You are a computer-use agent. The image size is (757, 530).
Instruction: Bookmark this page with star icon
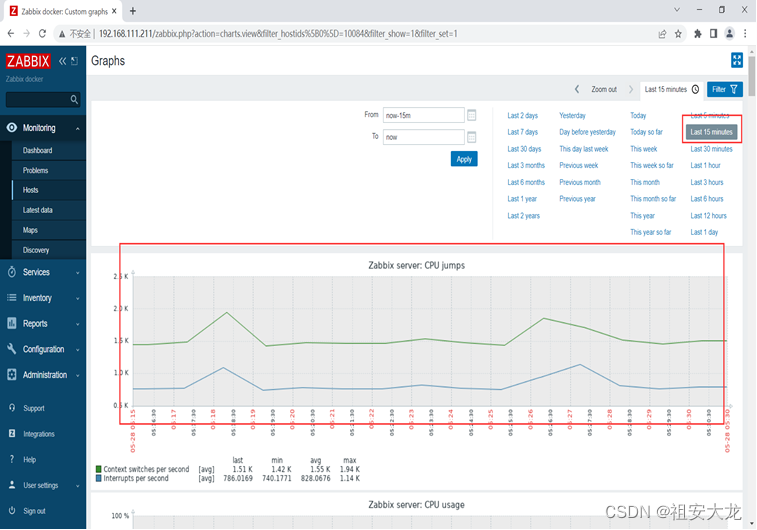click(x=678, y=34)
